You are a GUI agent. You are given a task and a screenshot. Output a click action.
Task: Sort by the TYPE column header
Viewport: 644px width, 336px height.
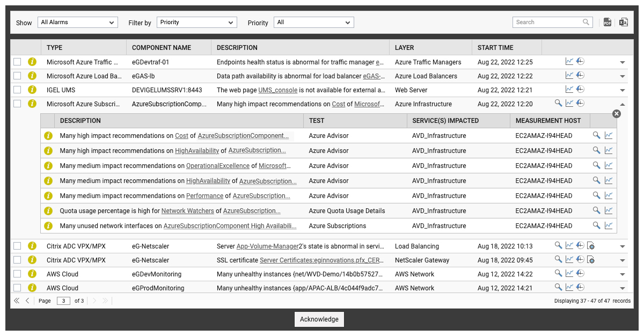(83, 47)
